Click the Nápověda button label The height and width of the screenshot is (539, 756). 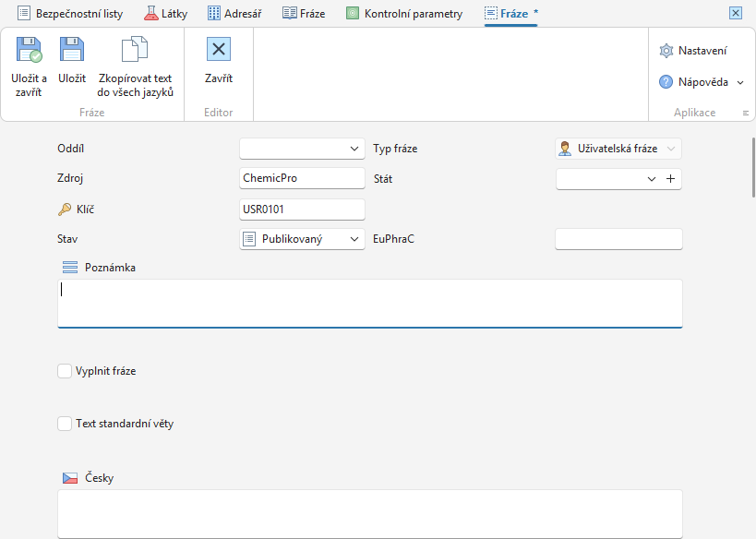click(x=703, y=82)
